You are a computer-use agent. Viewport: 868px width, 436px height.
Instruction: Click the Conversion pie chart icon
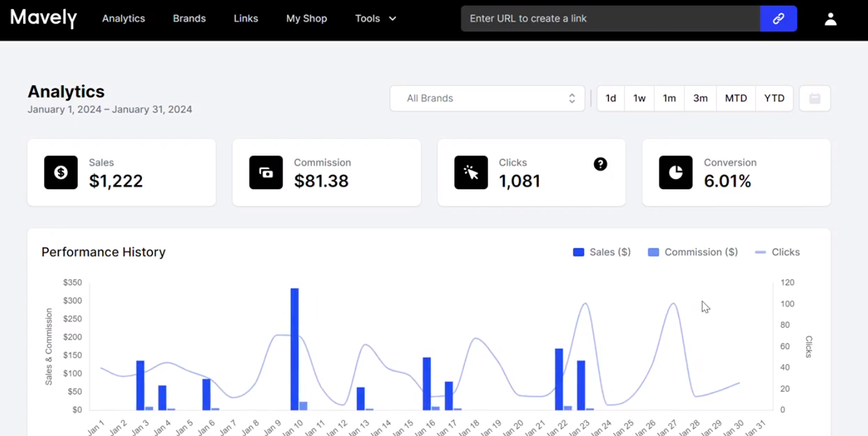pos(676,173)
